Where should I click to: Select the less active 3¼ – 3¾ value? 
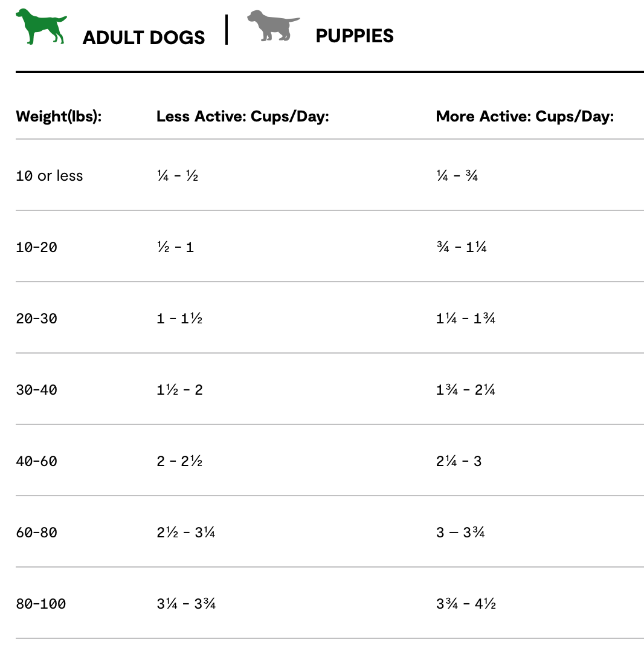point(185,604)
